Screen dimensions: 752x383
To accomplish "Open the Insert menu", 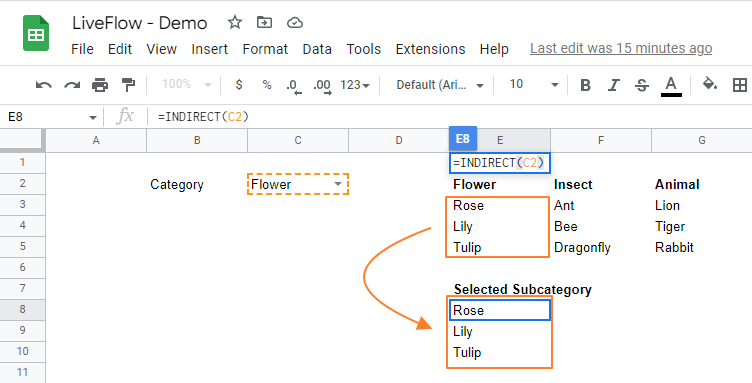I will coord(210,49).
